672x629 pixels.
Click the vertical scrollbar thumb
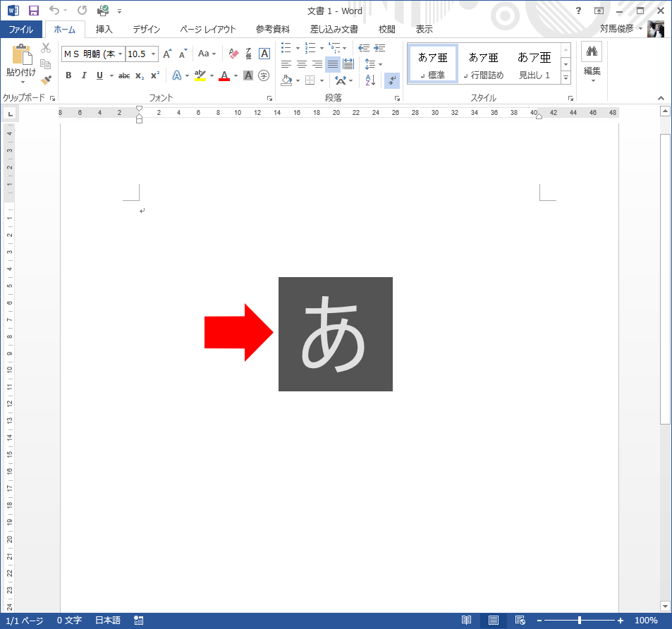665,279
